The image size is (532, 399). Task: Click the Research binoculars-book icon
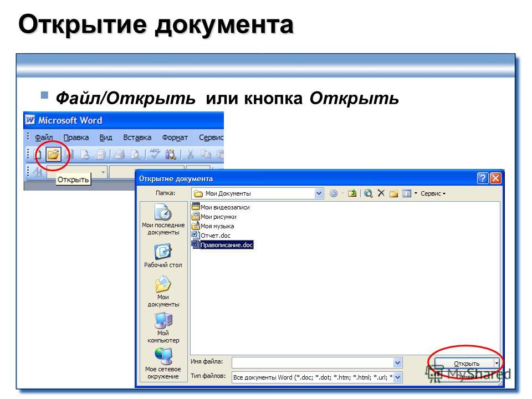pos(171,155)
